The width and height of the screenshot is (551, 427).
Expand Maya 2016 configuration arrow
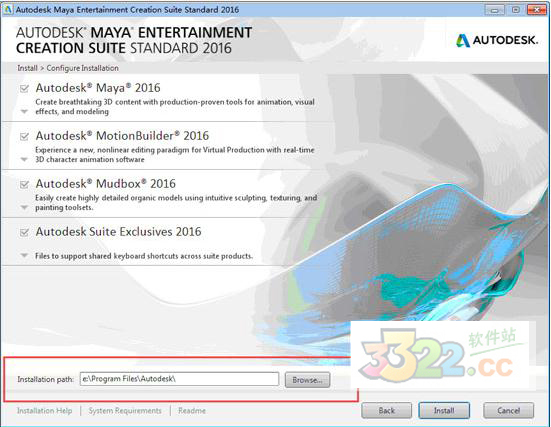pos(24,112)
